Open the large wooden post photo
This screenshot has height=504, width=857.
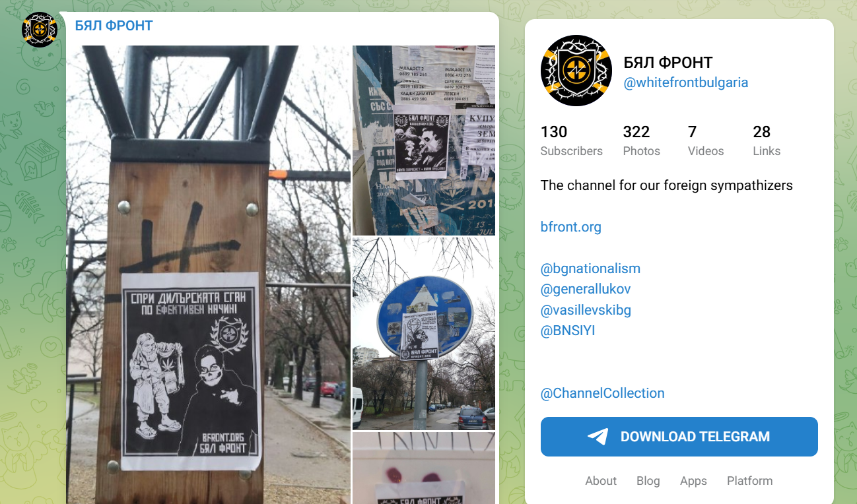[209, 274]
